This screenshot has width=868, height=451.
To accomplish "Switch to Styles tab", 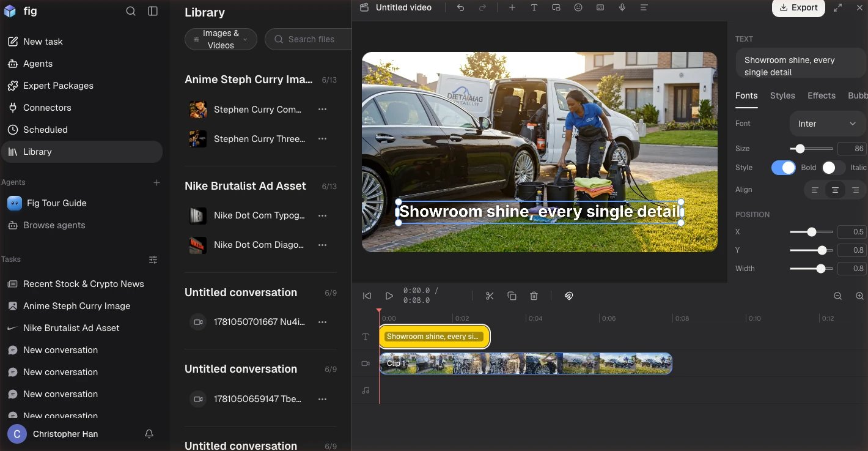I will point(782,95).
